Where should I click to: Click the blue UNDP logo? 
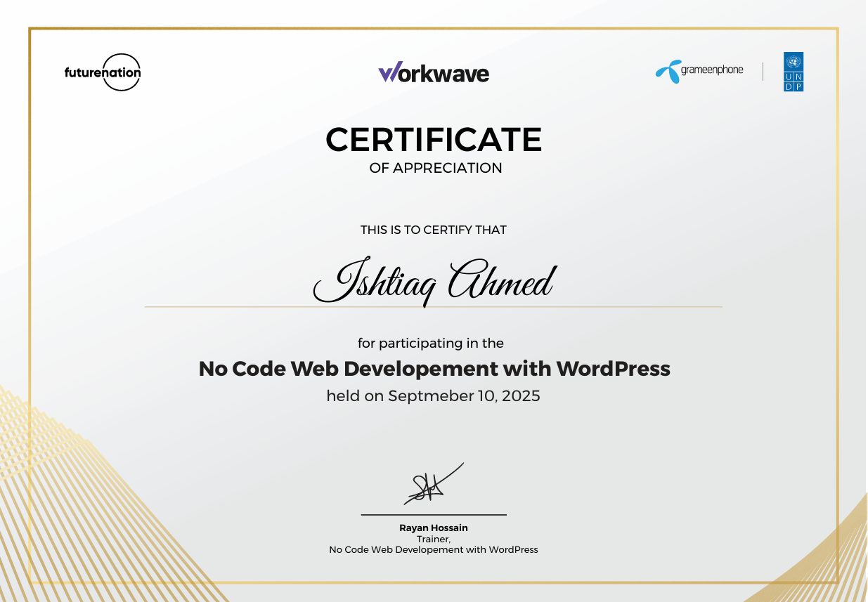point(793,72)
